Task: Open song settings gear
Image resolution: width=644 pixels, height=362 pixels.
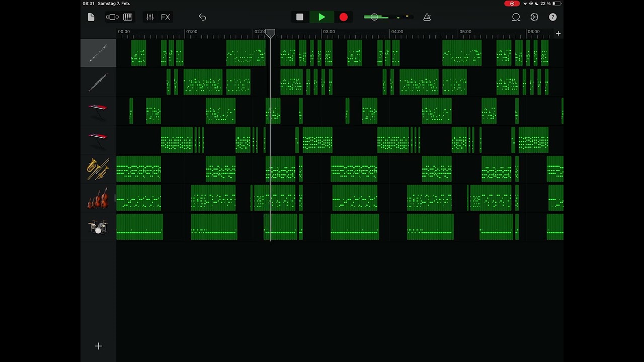Action: point(534,17)
